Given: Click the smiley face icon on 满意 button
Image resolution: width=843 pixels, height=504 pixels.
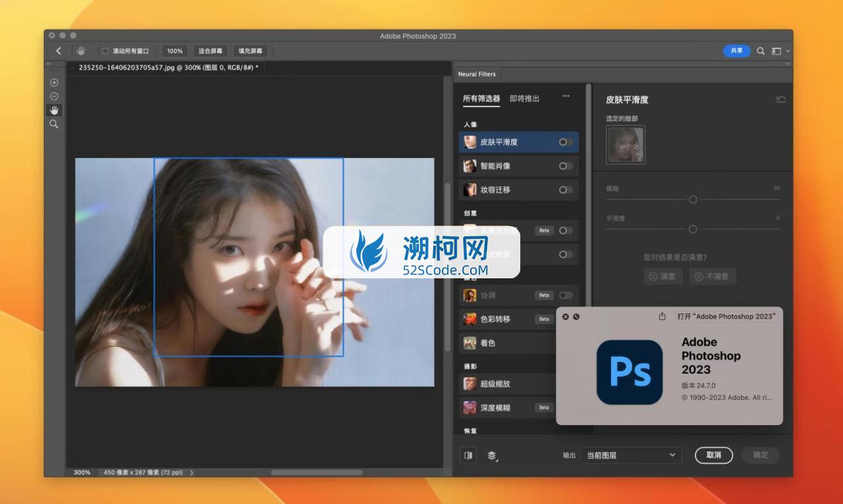Looking at the screenshot, I should 653,276.
